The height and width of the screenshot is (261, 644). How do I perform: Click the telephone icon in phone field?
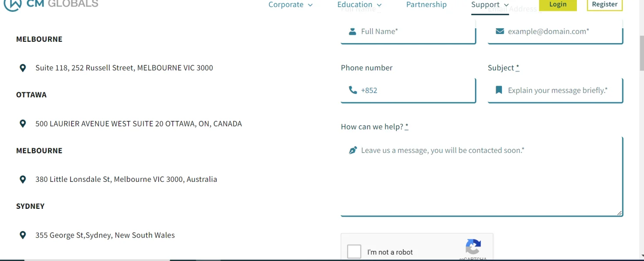pyautogui.click(x=353, y=90)
